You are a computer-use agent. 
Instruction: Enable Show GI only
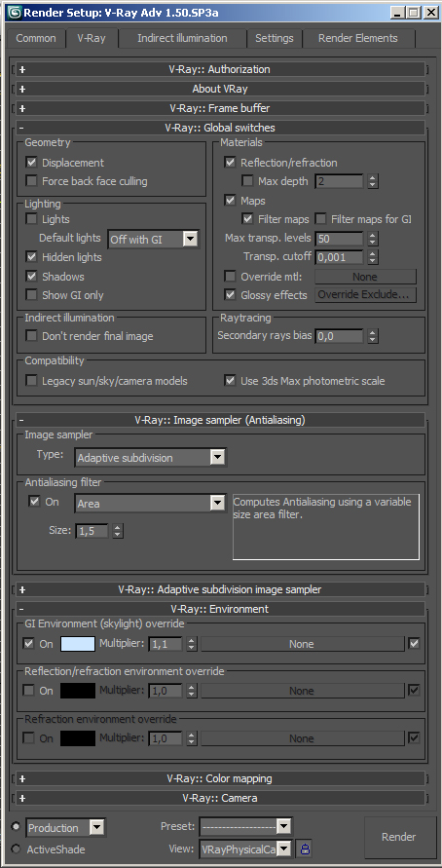point(31,295)
